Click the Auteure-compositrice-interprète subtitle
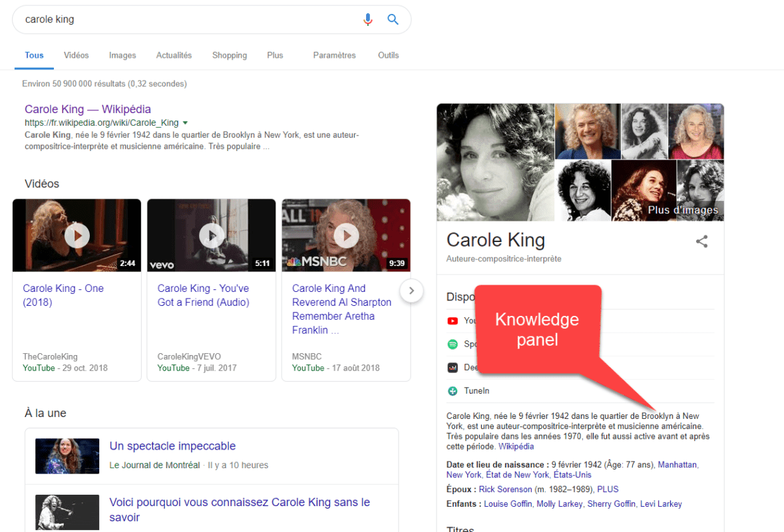 504,259
